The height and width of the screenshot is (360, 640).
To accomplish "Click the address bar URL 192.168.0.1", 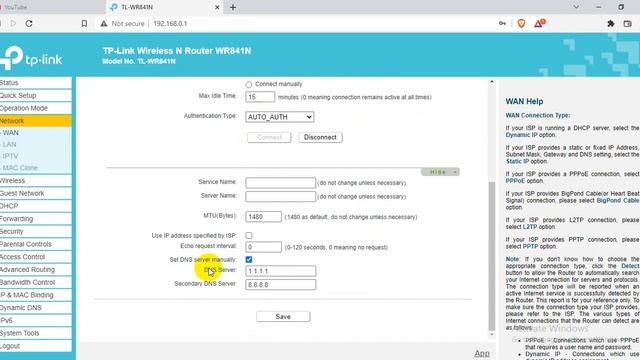I will [x=170, y=24].
